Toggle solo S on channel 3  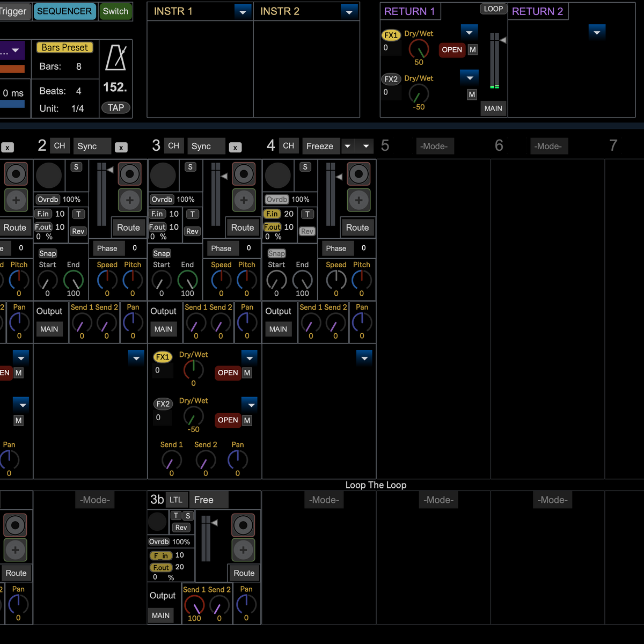[191, 167]
